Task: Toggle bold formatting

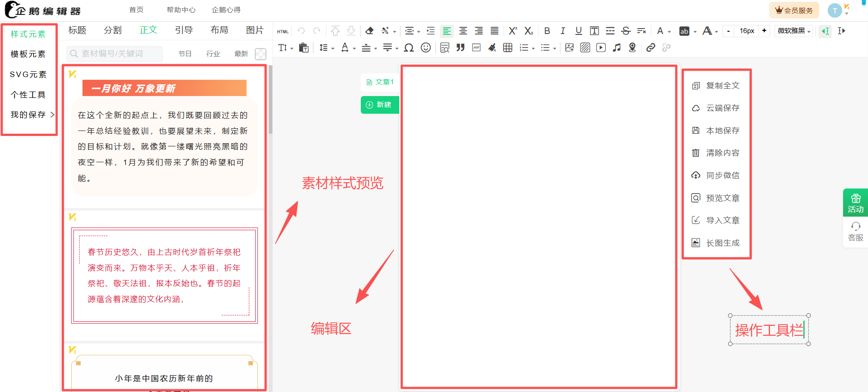Action: pyautogui.click(x=547, y=31)
